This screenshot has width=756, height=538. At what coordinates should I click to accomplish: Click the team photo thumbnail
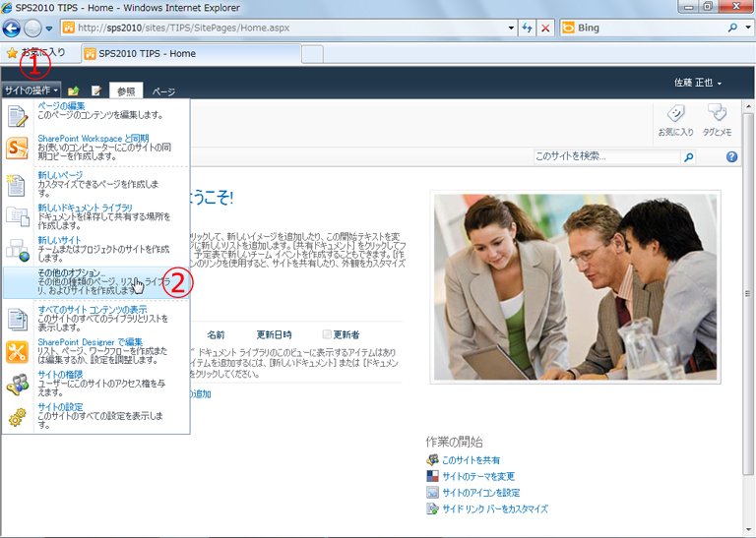click(575, 287)
